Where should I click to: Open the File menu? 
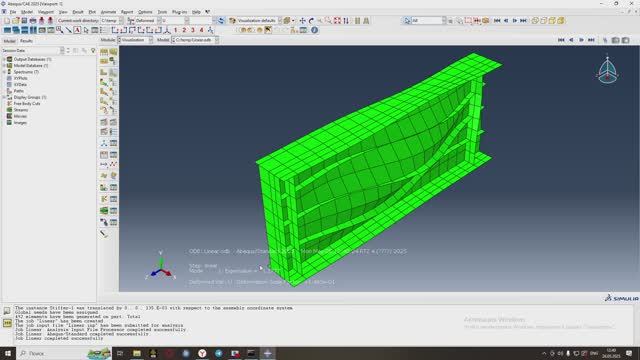pyautogui.click(x=13, y=12)
